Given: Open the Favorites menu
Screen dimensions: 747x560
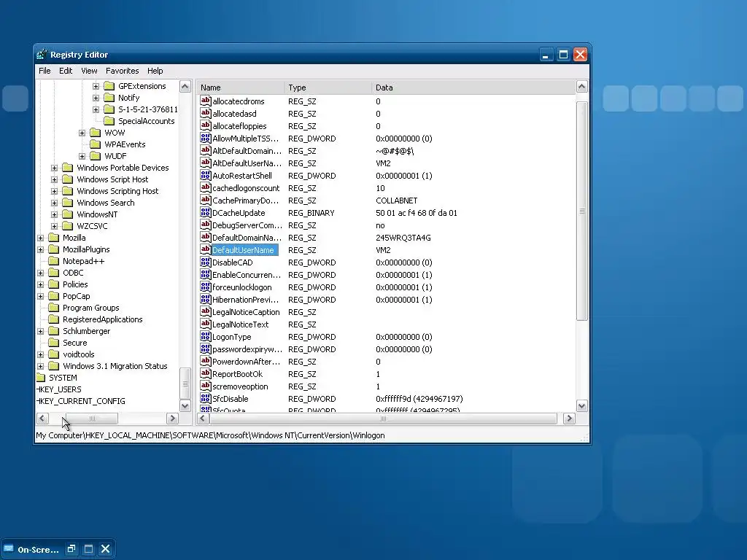Looking at the screenshot, I should (123, 71).
